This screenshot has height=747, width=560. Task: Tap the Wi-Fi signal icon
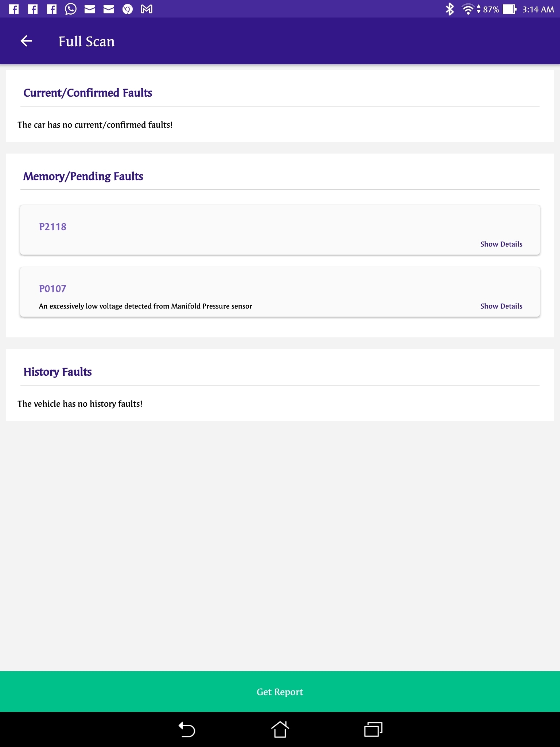click(468, 9)
